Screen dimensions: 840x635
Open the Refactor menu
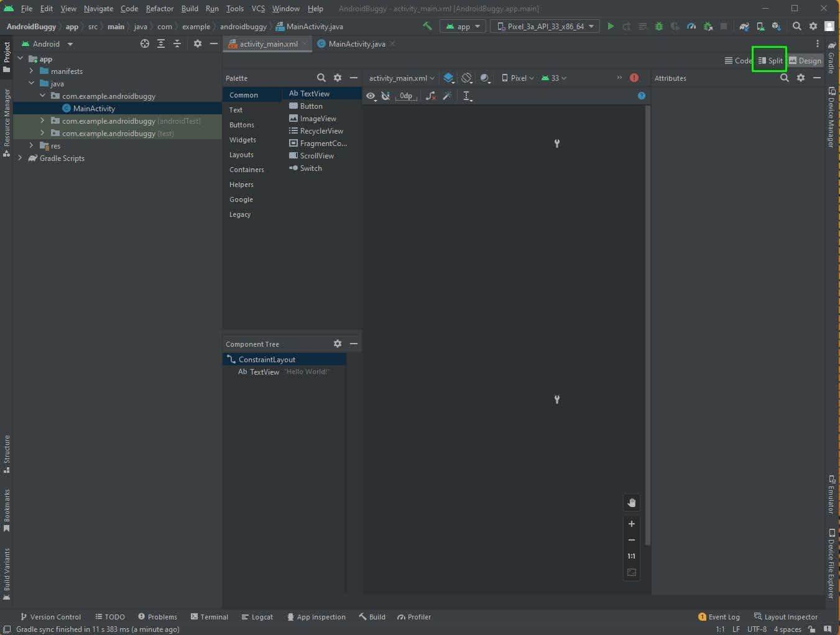159,9
